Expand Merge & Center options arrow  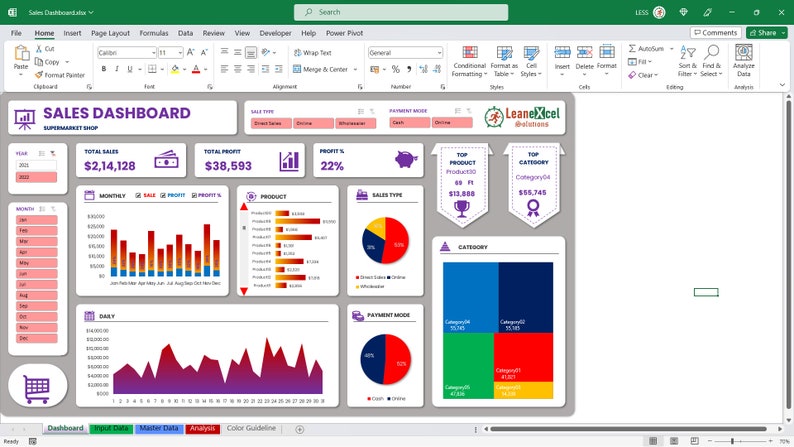pos(355,69)
